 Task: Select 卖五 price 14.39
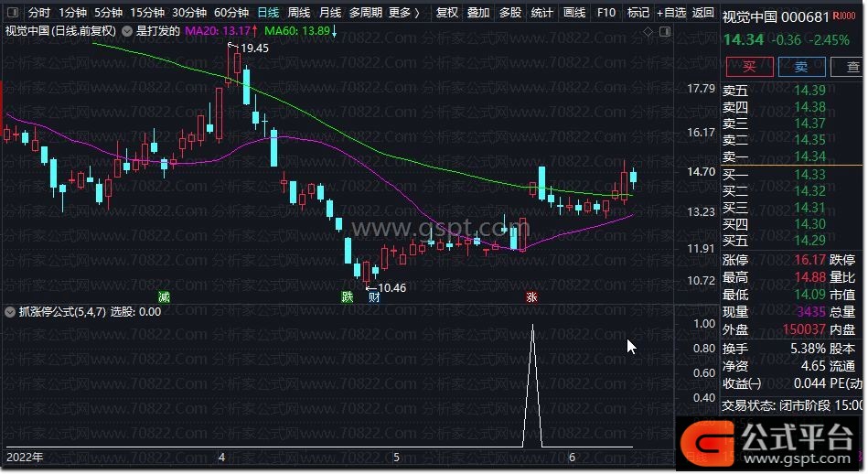809,91
